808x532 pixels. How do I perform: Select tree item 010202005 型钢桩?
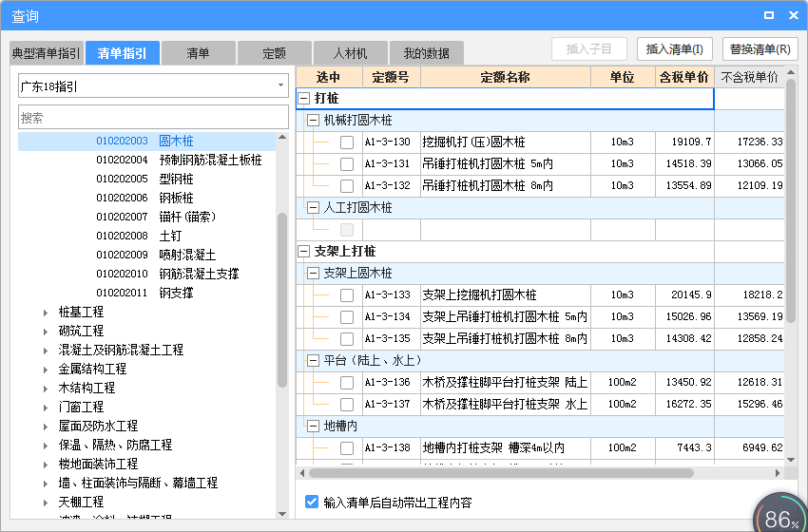tap(144, 180)
